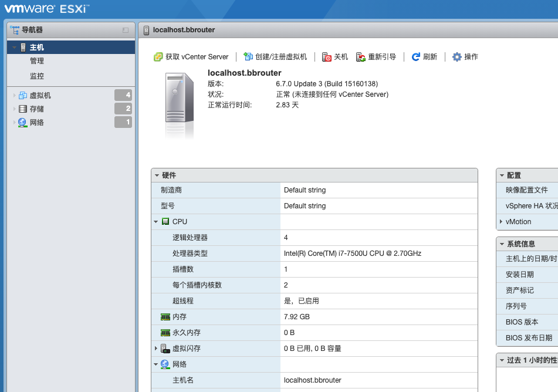
Task: Click 刷新 to refresh
Action: [x=424, y=57]
